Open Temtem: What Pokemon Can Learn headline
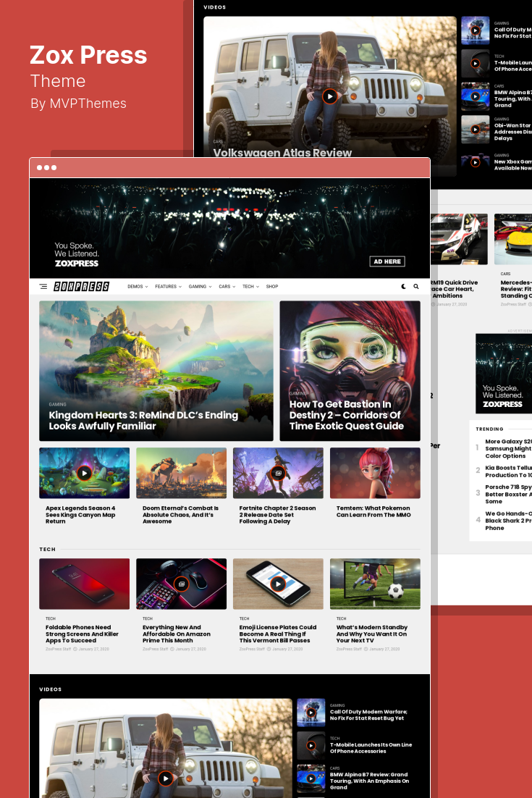Viewport: 532px width, 798px height. point(373,511)
